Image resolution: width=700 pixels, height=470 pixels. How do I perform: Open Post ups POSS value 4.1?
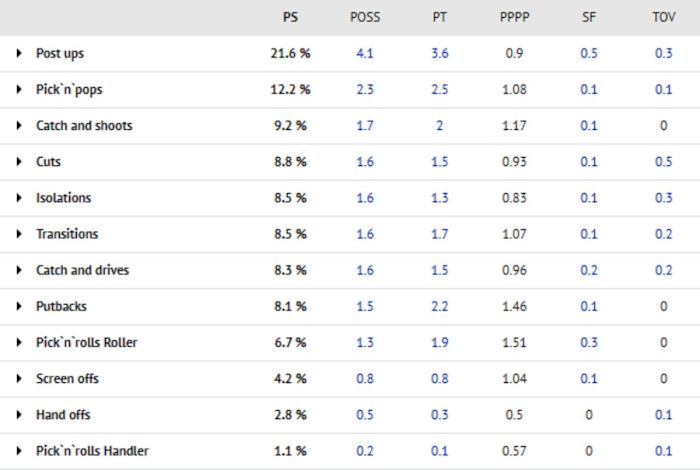tap(365, 54)
